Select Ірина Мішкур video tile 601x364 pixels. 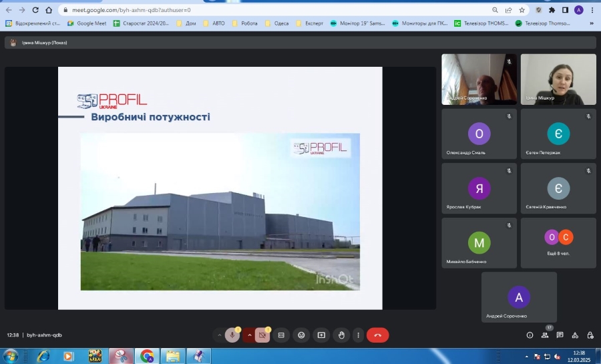[x=558, y=79]
